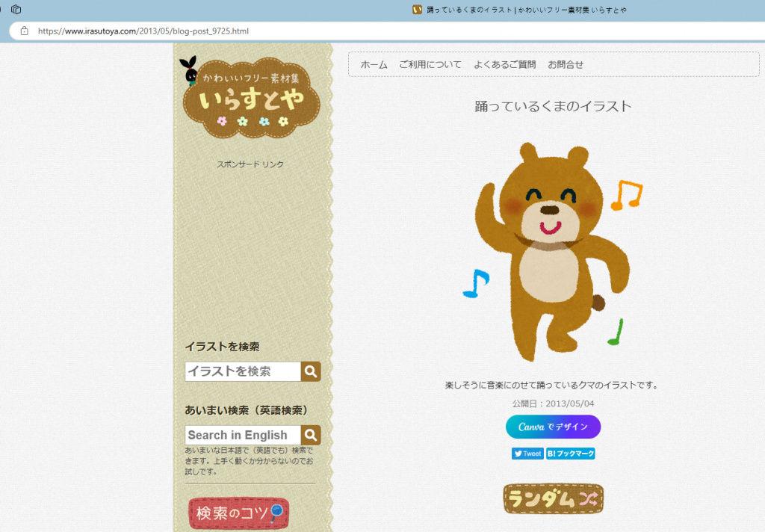This screenshot has height=532, width=765.
Task: Click the text 公開日：2013/05/04
Action: click(x=554, y=403)
